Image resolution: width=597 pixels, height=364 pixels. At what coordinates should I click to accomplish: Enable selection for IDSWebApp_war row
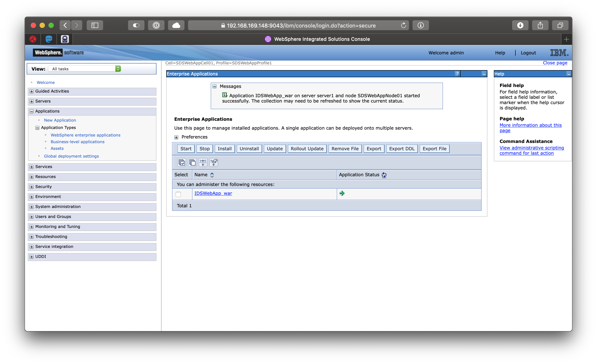(178, 193)
